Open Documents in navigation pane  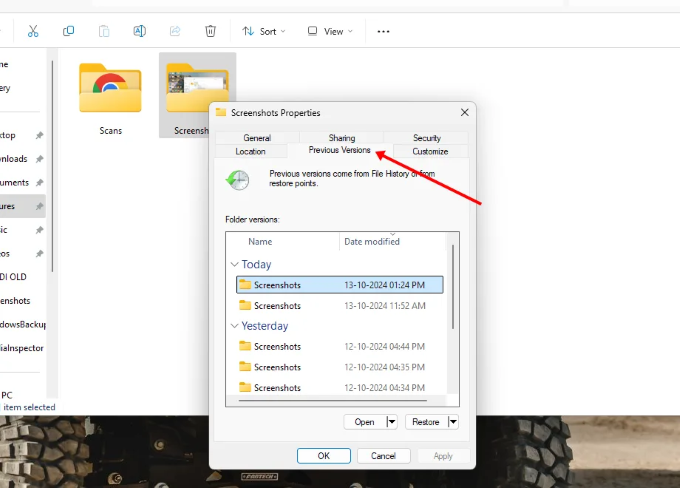(x=23, y=183)
